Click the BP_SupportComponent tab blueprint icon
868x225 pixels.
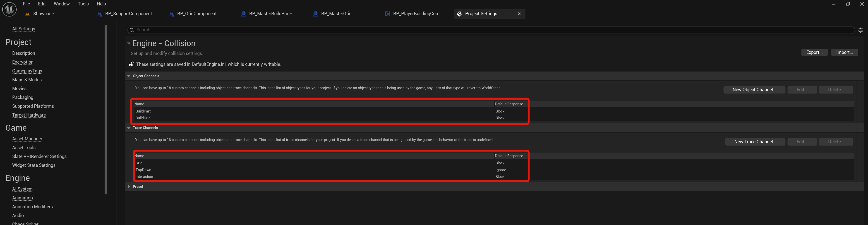pyautogui.click(x=99, y=14)
